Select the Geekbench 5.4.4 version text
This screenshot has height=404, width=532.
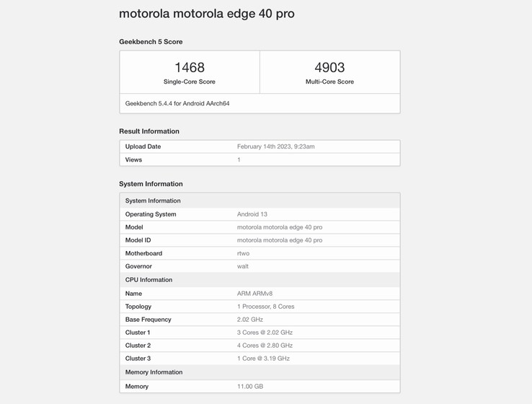click(x=177, y=103)
